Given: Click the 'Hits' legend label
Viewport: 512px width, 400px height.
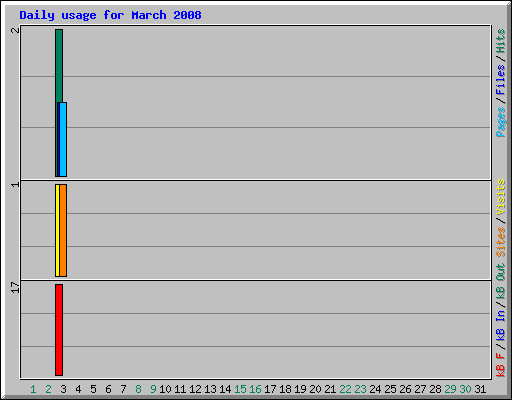Looking at the screenshot, I should pos(501,41).
